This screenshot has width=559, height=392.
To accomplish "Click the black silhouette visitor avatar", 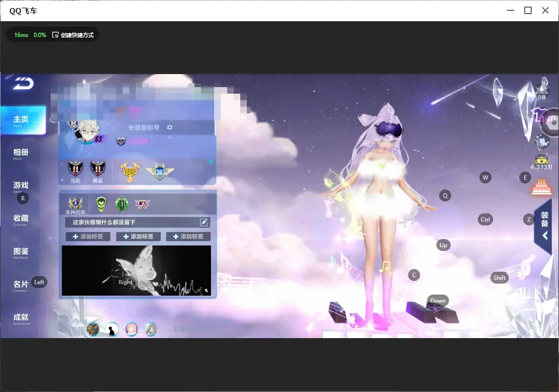I will 112,329.
